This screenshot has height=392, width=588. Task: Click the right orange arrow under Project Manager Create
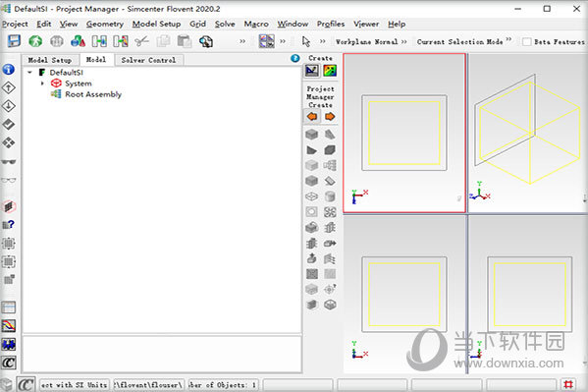point(330,117)
